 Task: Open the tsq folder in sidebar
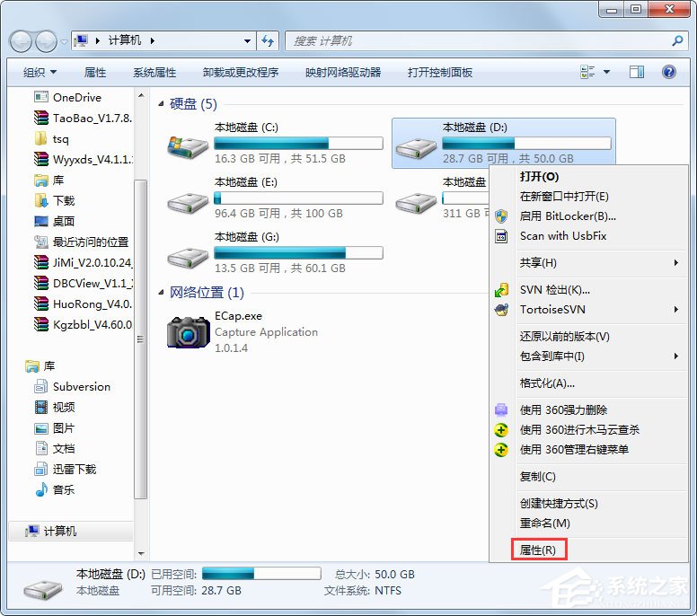[x=51, y=138]
